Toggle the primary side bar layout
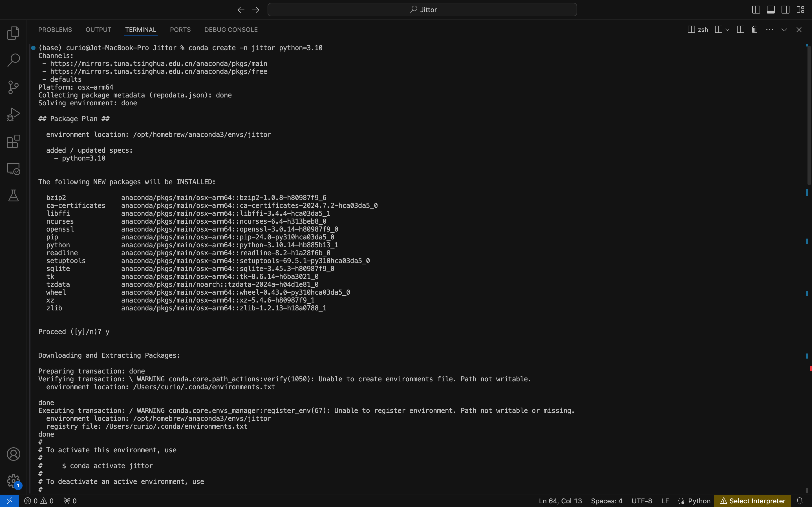Viewport: 812px width, 507px height. pos(756,10)
